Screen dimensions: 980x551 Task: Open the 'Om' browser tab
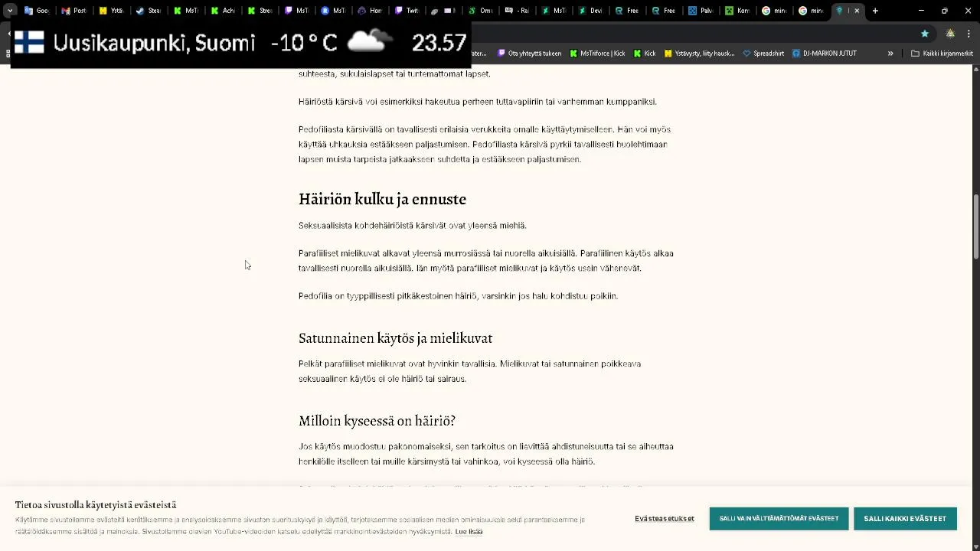[480, 11]
